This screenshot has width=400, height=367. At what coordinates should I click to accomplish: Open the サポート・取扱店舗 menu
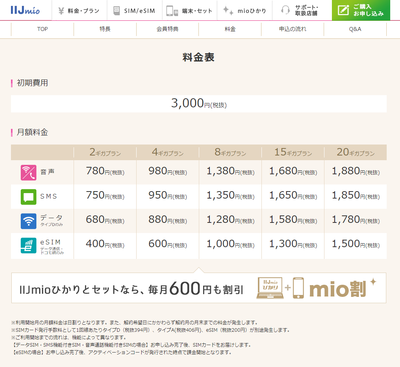pos(302,10)
